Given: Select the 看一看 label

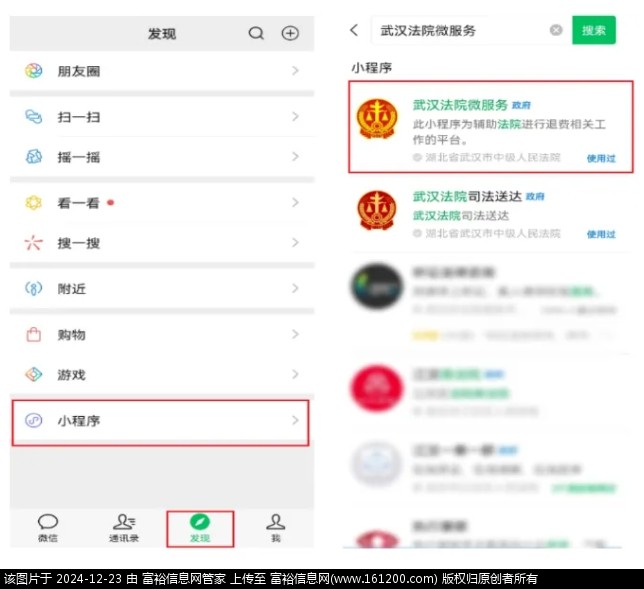Looking at the screenshot, I should (78, 203).
